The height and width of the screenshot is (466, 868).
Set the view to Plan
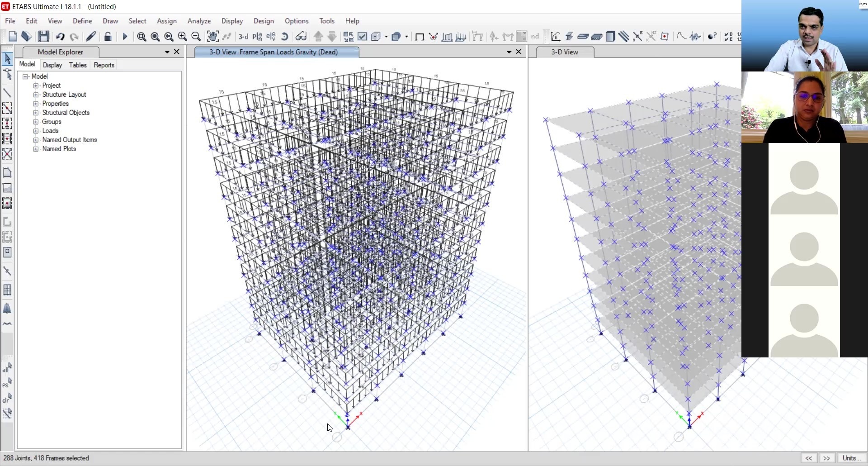pos(257,37)
